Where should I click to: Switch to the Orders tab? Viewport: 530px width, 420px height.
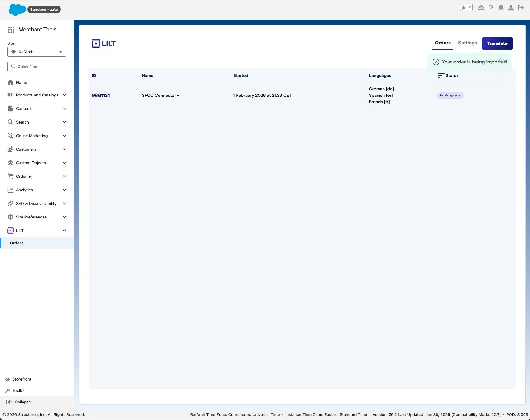point(443,43)
